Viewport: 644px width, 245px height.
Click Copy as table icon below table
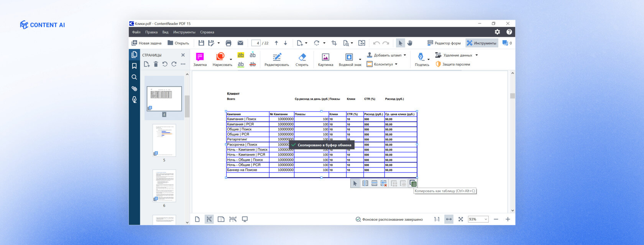pos(413,183)
